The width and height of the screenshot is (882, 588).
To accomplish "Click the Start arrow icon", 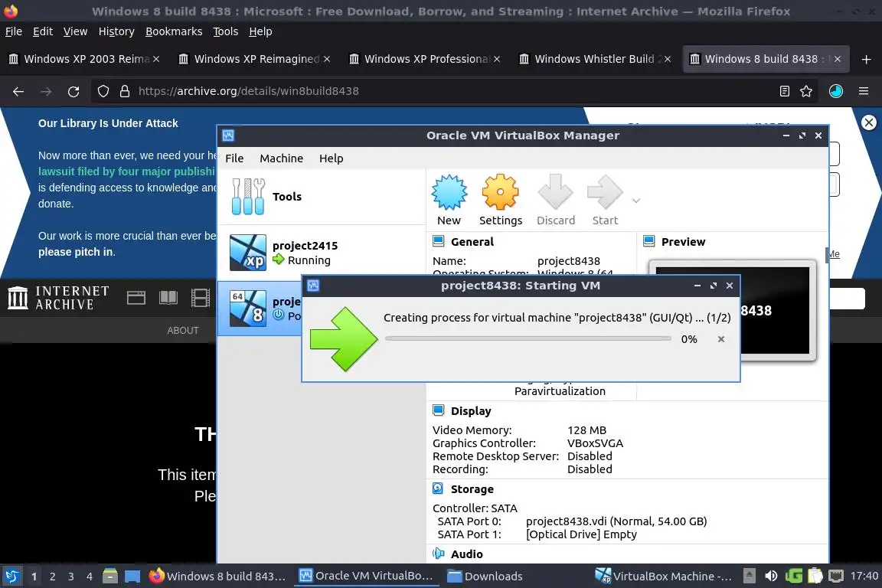I will pyautogui.click(x=605, y=192).
